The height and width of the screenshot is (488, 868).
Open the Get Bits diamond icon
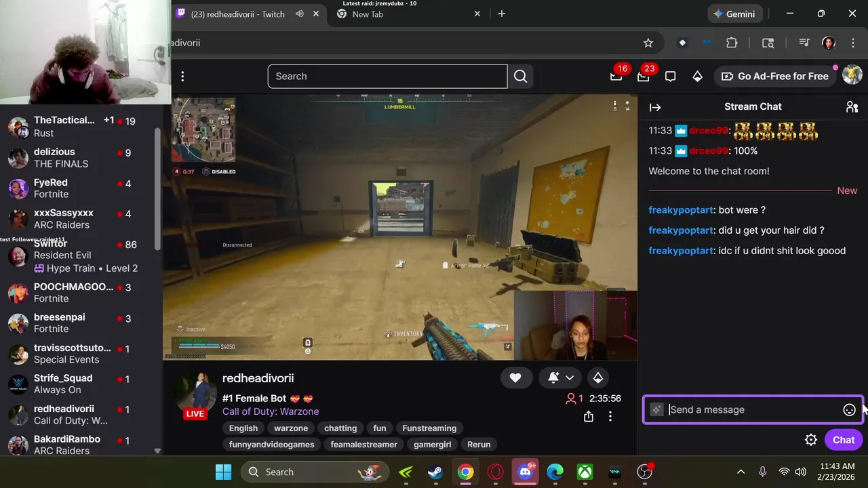tap(697, 77)
